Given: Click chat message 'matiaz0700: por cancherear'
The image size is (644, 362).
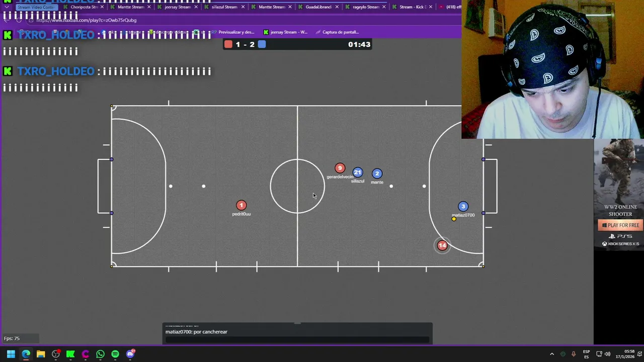Looking at the screenshot, I should (x=196, y=332).
